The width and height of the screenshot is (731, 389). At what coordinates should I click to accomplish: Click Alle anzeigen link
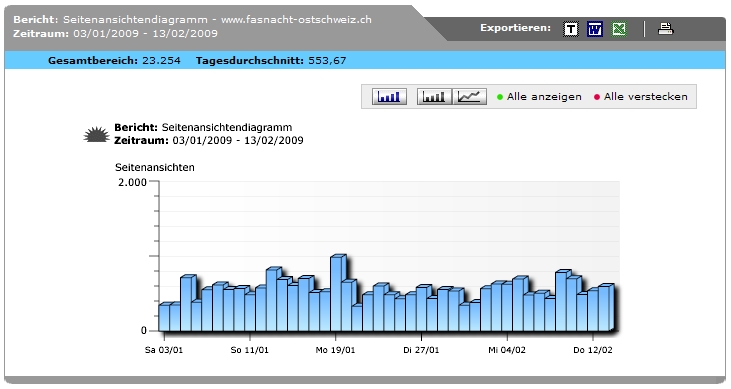(x=544, y=97)
